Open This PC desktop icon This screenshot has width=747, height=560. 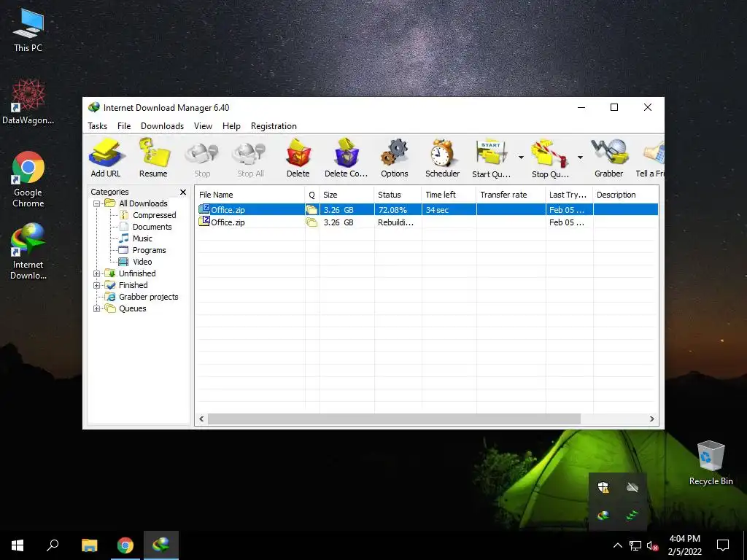pos(28,31)
